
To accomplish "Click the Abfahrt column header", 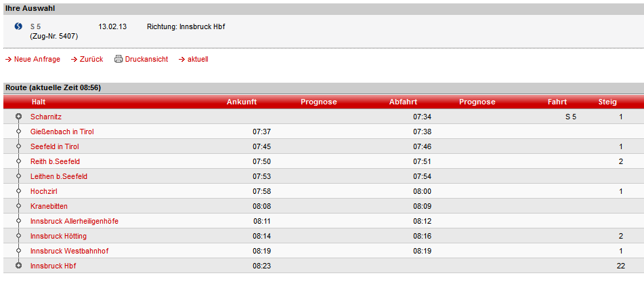I will pyautogui.click(x=403, y=102).
